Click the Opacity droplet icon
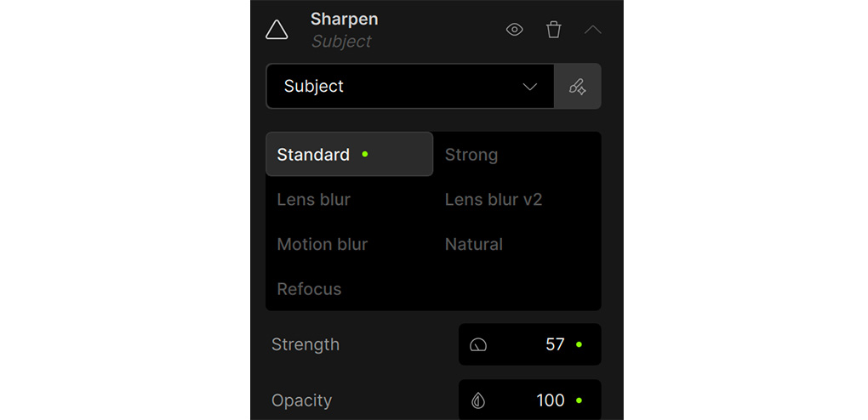 coord(478,400)
